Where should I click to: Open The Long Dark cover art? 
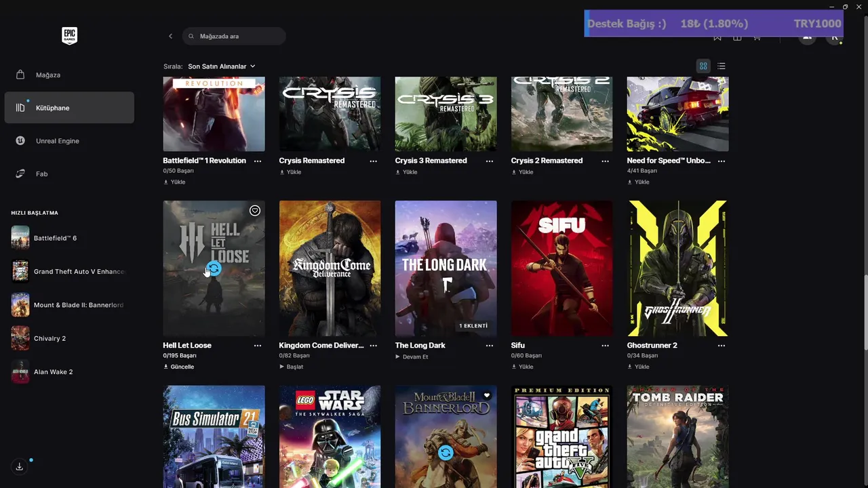pos(446,268)
